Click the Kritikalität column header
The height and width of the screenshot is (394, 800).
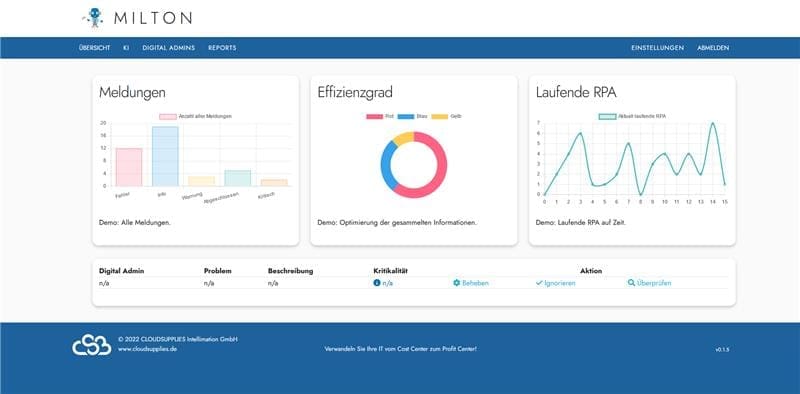[391, 271]
